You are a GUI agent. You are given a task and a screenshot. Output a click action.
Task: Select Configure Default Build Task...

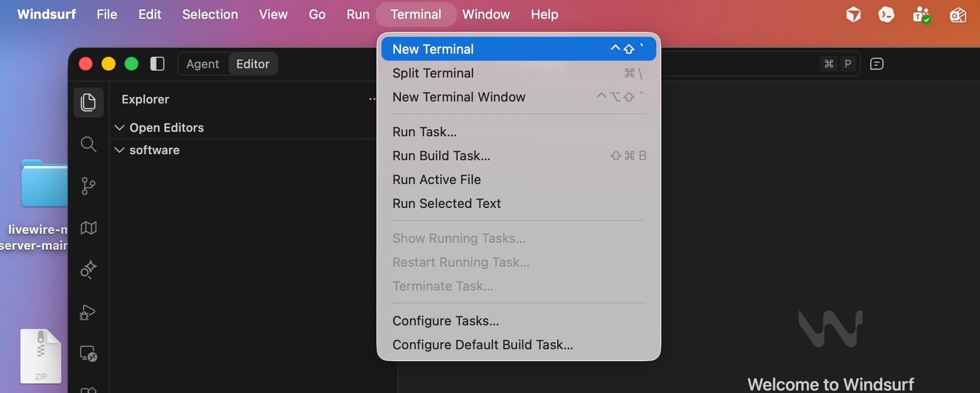click(x=518, y=345)
